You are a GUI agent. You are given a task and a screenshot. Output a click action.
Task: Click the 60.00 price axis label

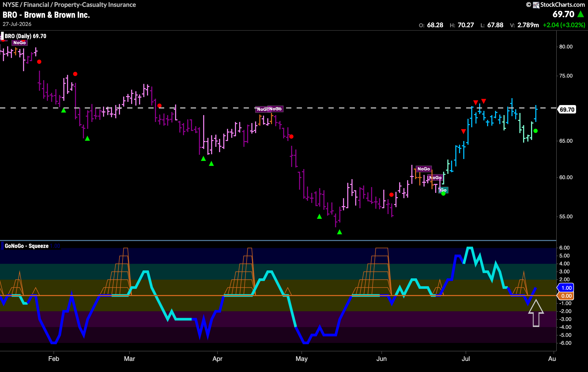point(566,177)
